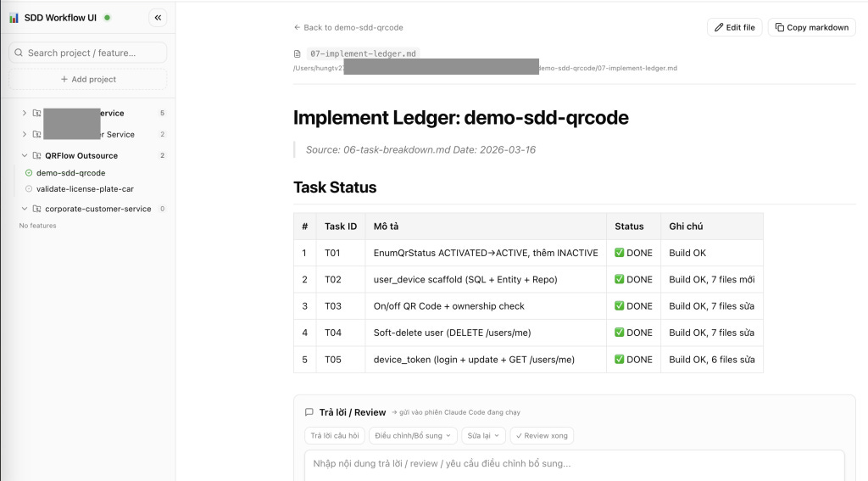Click the Task ID column header
868x481 pixels.
(x=341, y=227)
